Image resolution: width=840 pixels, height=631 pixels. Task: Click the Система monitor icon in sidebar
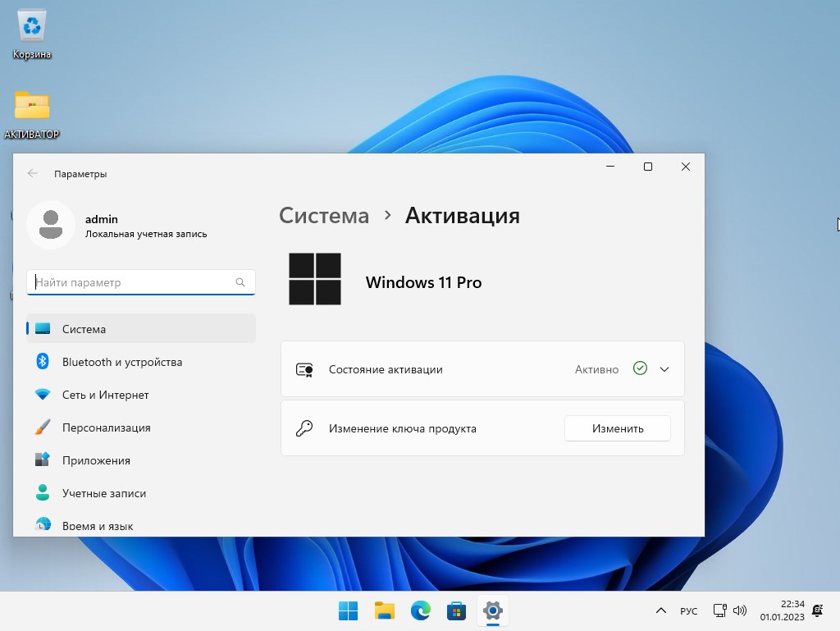[43, 329]
